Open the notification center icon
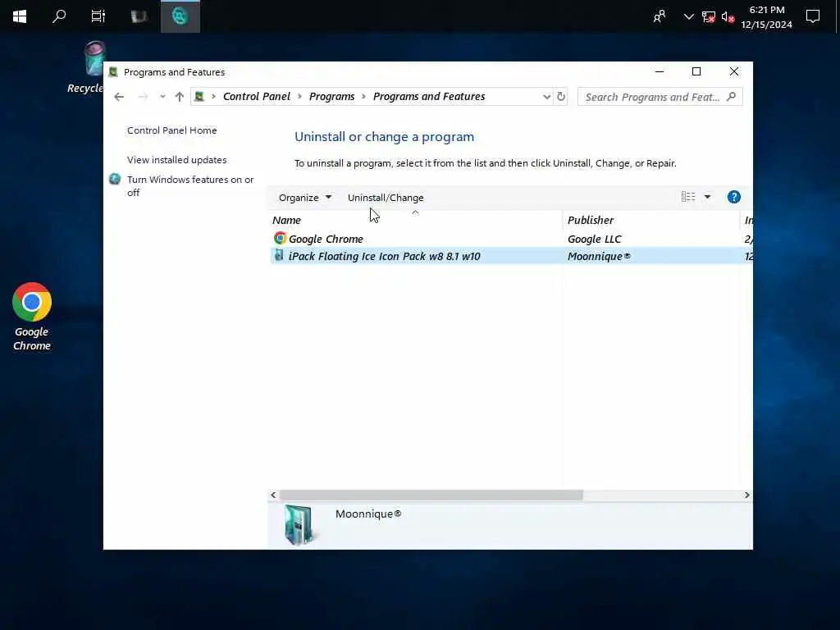The width and height of the screenshot is (840, 630). 813,16
